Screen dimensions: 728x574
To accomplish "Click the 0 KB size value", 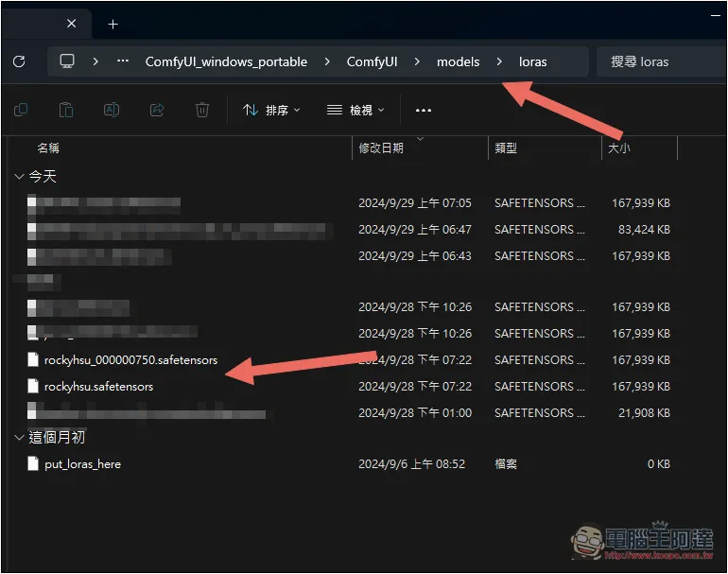I will pos(658,464).
